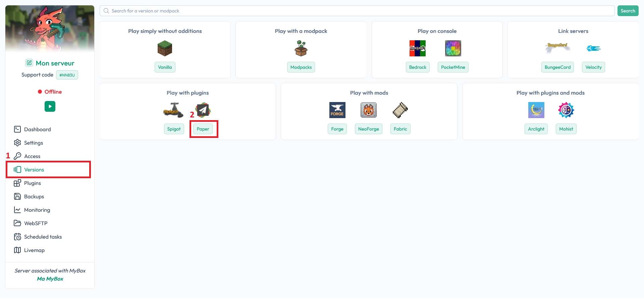Viewport: 644px width, 298px height.
Task: Select the Velocity proxy button
Action: 593,67
